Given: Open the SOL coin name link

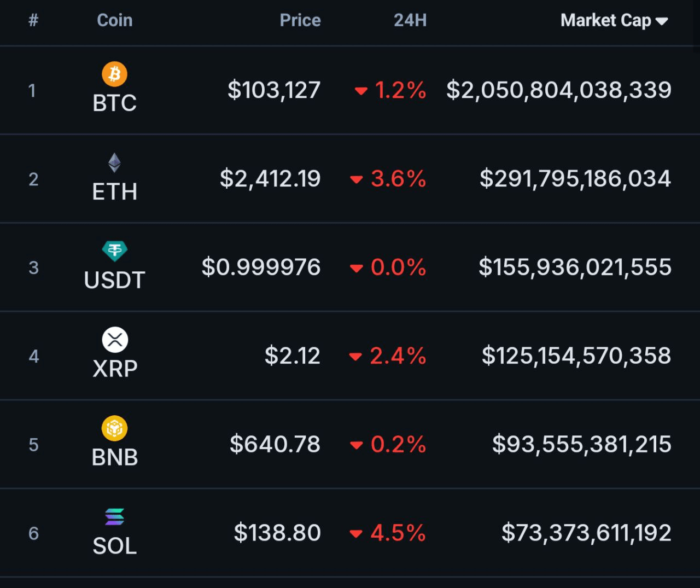Looking at the screenshot, I should tap(114, 546).
